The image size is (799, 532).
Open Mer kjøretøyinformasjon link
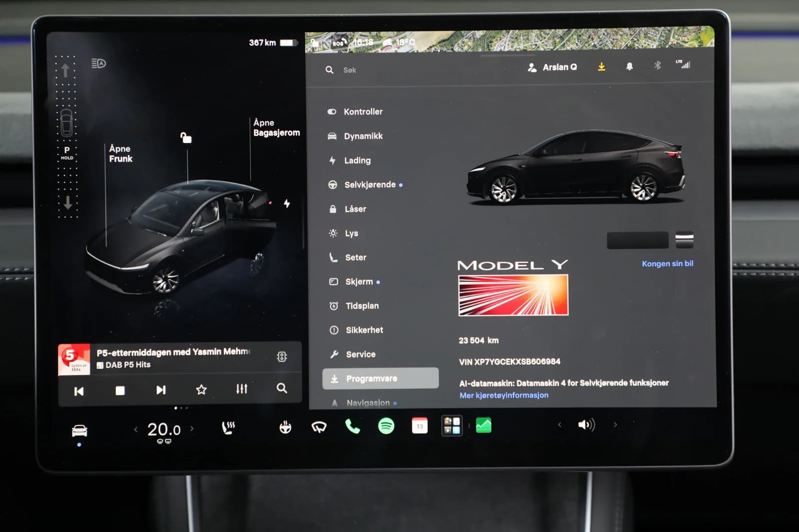[504, 395]
